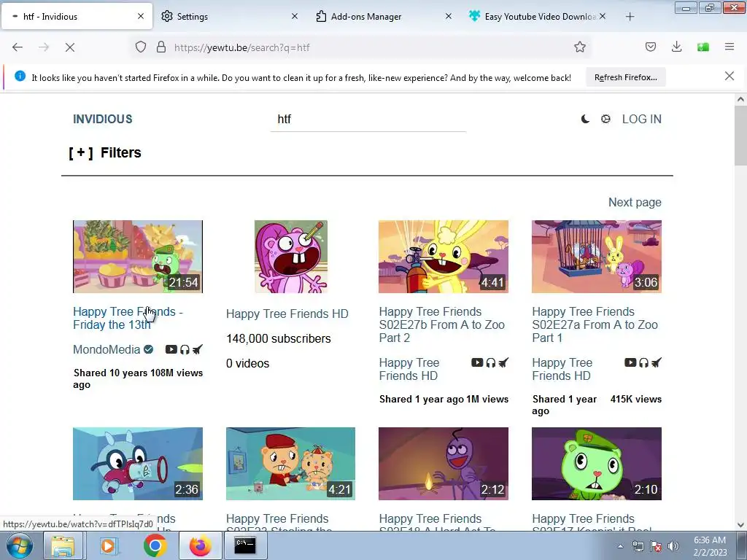This screenshot has width=747, height=560.
Task: Open the 2:12 purple character video thumbnail
Action: tap(444, 463)
